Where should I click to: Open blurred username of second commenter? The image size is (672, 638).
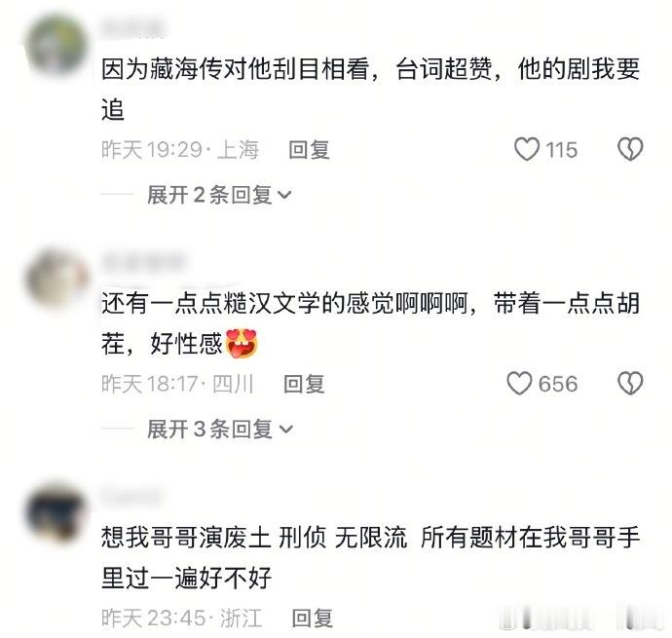pyautogui.click(x=143, y=262)
